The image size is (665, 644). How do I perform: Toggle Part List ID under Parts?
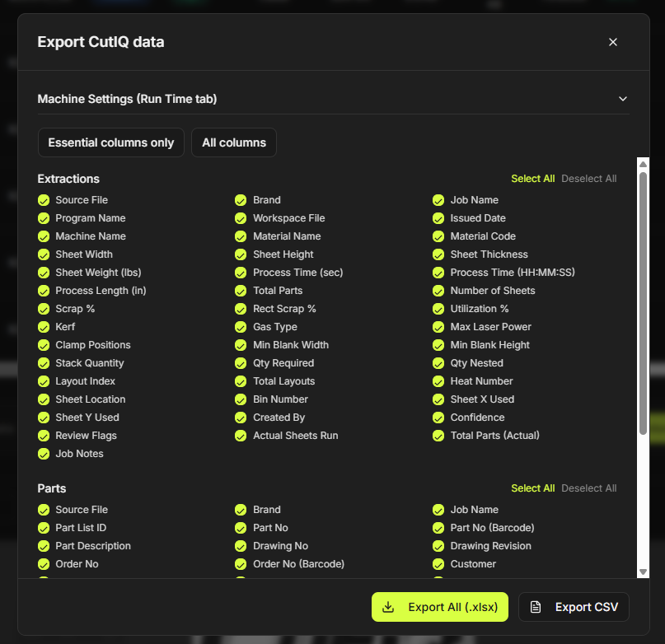click(x=44, y=528)
